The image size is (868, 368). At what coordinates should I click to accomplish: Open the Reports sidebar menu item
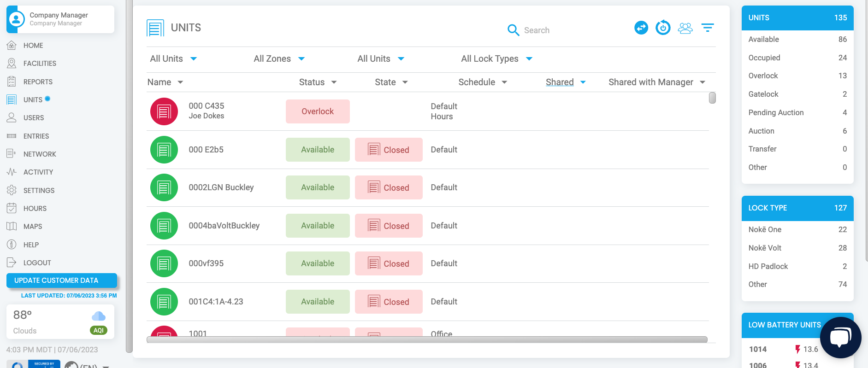coord(38,82)
